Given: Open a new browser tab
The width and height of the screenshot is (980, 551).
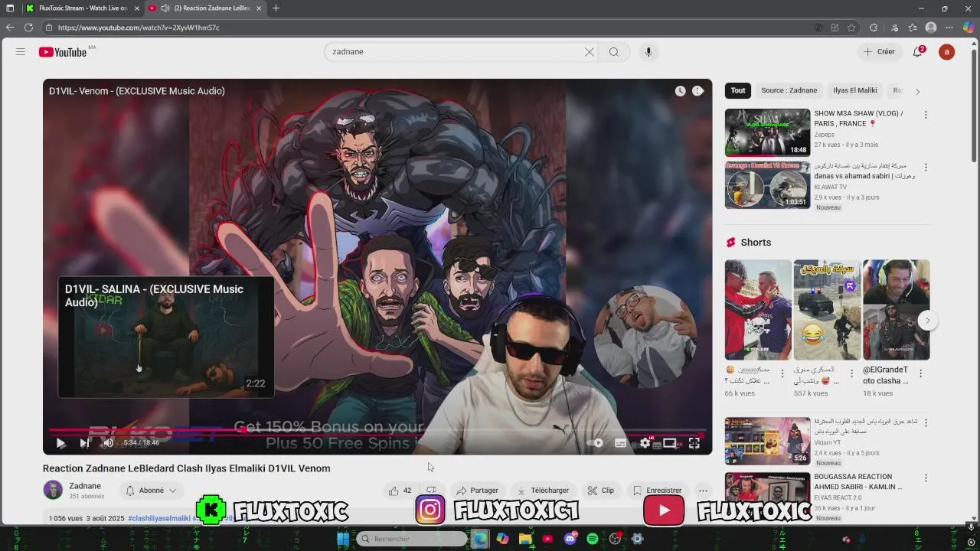Looking at the screenshot, I should point(276,8).
